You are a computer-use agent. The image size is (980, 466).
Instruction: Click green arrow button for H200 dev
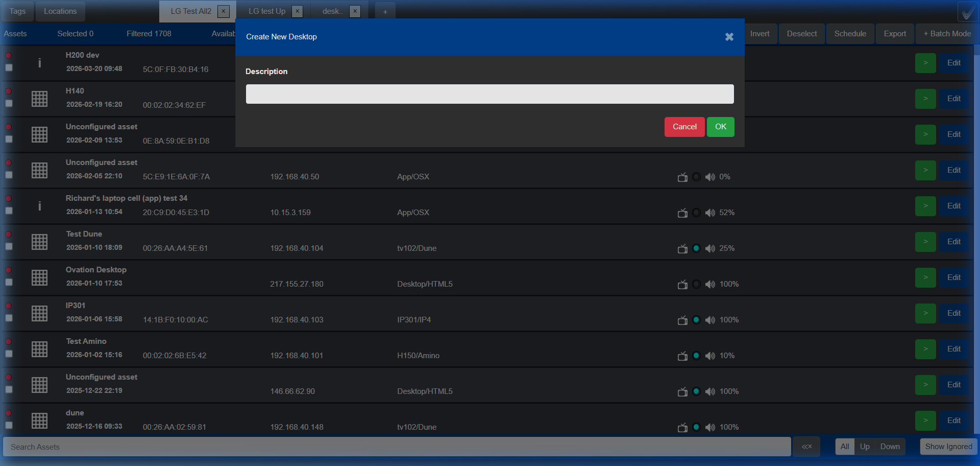pyautogui.click(x=925, y=63)
